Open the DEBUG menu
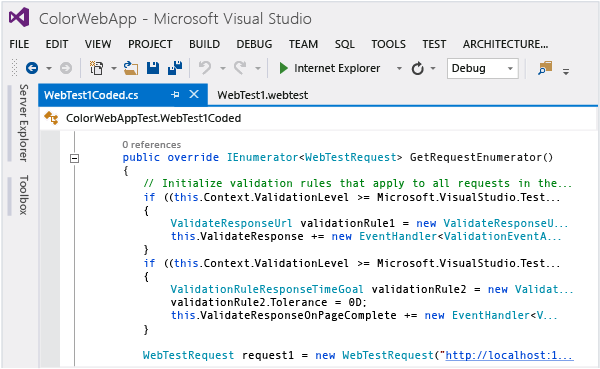 (254, 44)
